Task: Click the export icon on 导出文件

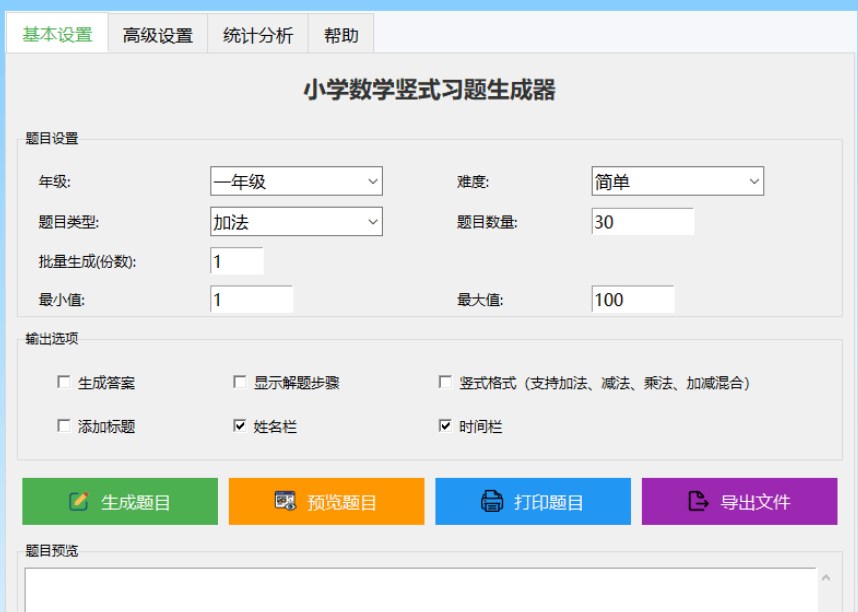Action: pyautogui.click(x=699, y=502)
